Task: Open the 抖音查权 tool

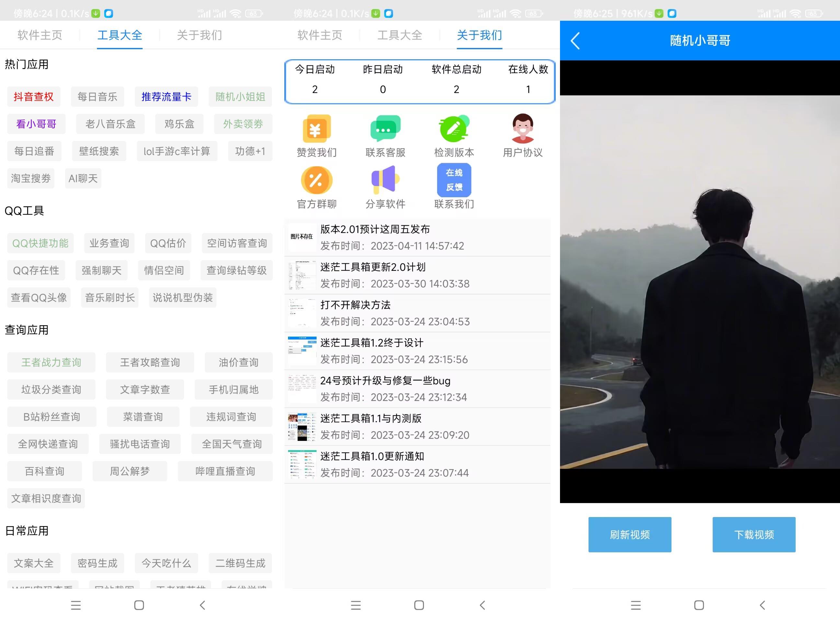Action: 33,97
